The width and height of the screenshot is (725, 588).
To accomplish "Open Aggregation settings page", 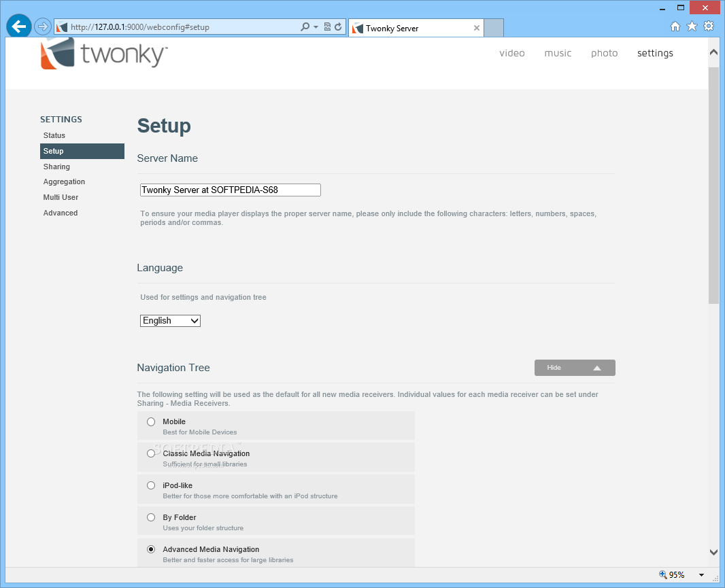I will (x=64, y=181).
